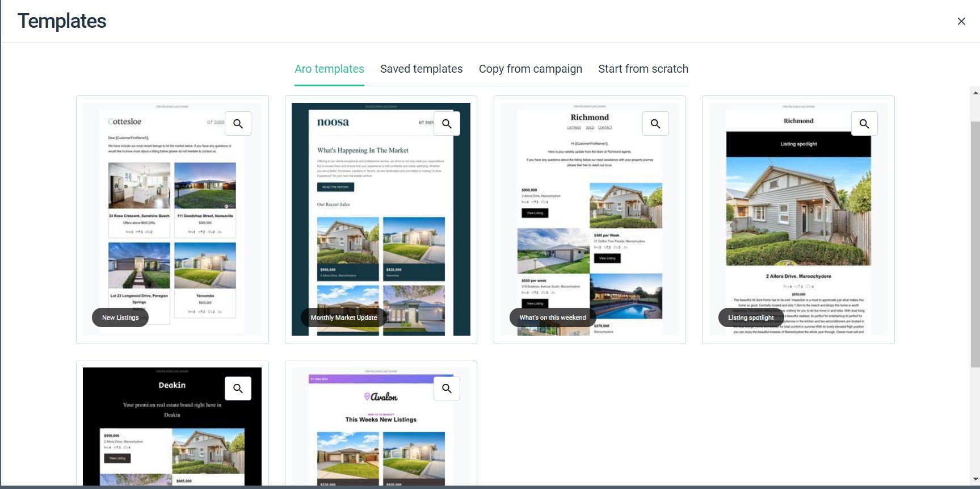Choose the Richmond Listing spotlight template
The image size is (980, 489).
click(x=798, y=220)
